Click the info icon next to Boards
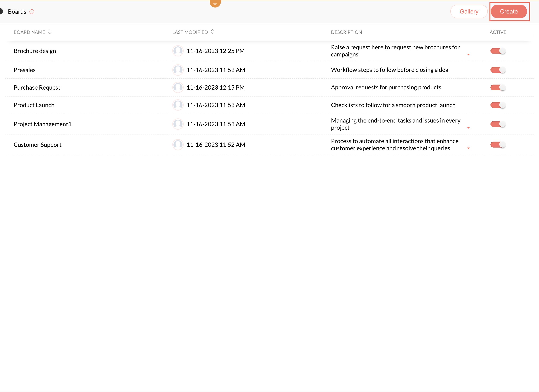 (32, 12)
